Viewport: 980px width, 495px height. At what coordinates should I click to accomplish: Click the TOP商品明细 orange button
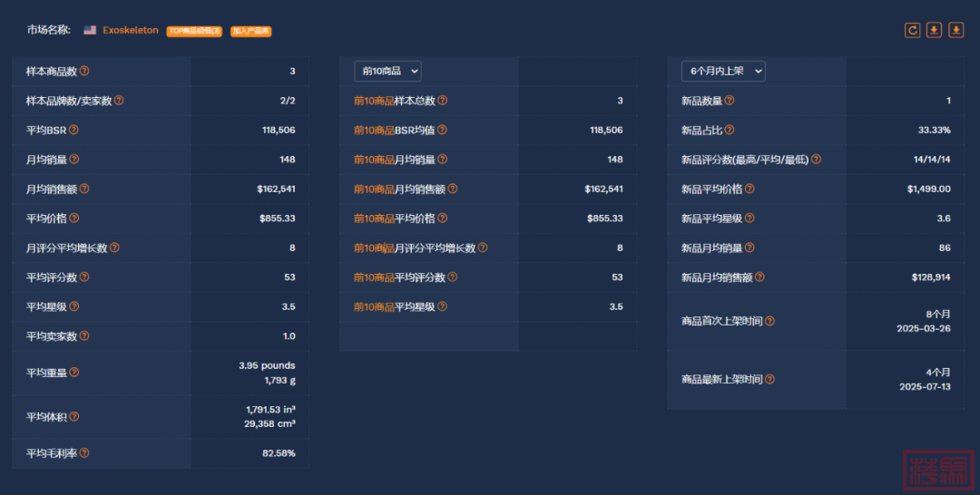pos(194,31)
